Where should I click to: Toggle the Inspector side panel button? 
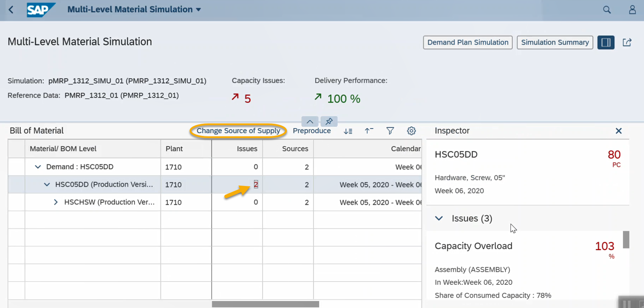click(x=606, y=43)
